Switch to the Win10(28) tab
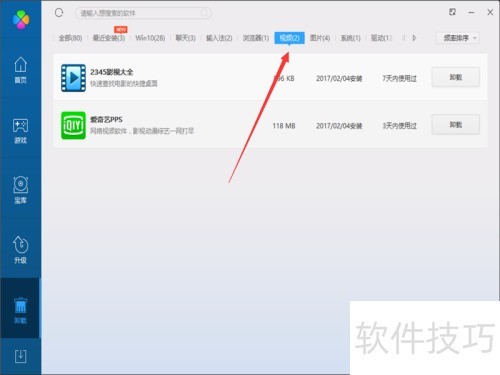This screenshot has height=375, width=500. point(150,38)
